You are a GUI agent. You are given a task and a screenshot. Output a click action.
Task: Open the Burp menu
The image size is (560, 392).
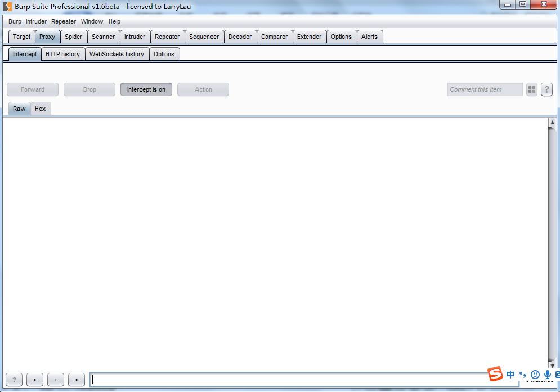[x=15, y=21]
